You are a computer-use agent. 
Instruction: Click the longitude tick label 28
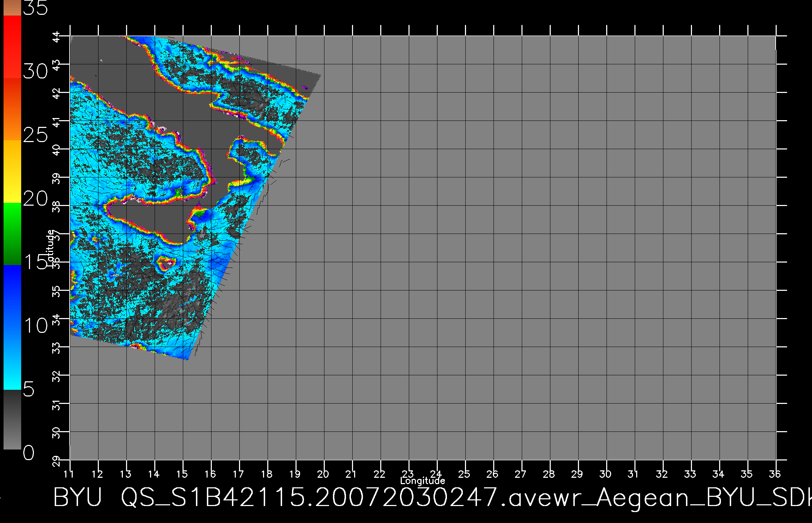pyautogui.click(x=549, y=474)
